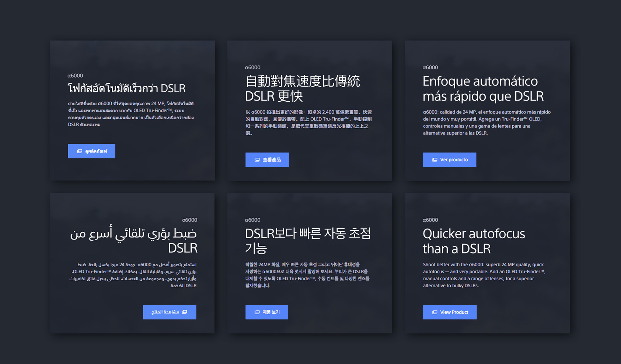Click the Arabic description paragraph
This screenshot has width=621, height=364.
[x=133, y=275]
